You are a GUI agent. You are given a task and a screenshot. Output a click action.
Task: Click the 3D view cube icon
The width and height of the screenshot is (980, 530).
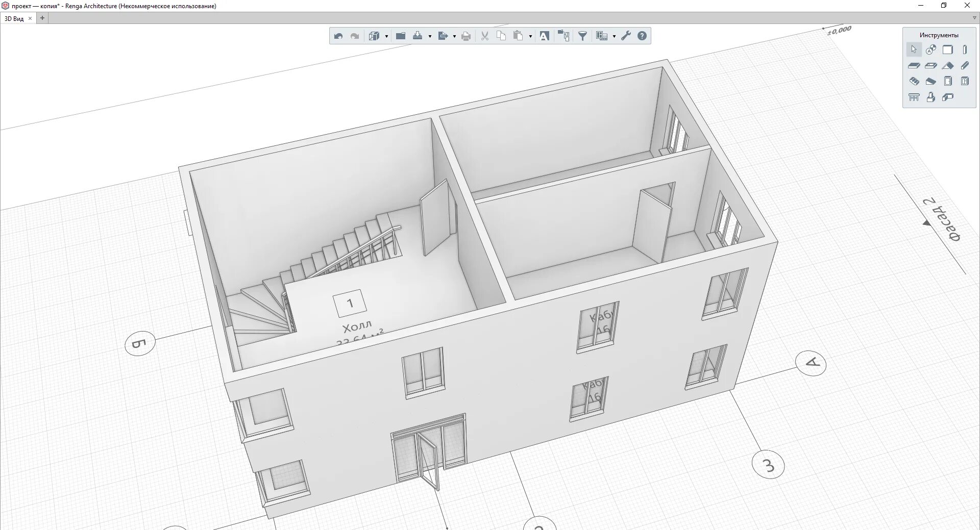(x=375, y=36)
